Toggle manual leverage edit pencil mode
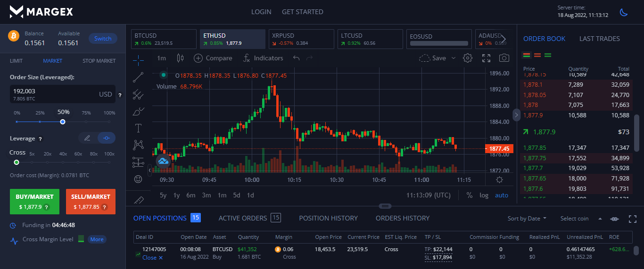Image resolution: width=644 pixels, height=269 pixels. point(87,138)
